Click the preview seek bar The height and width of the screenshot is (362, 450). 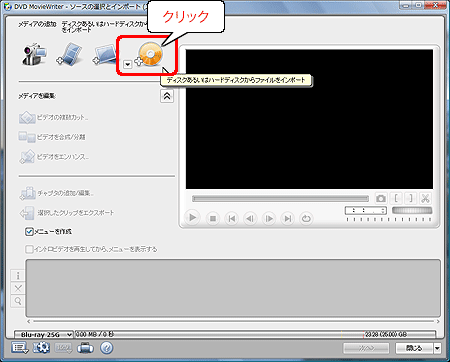[280, 199]
